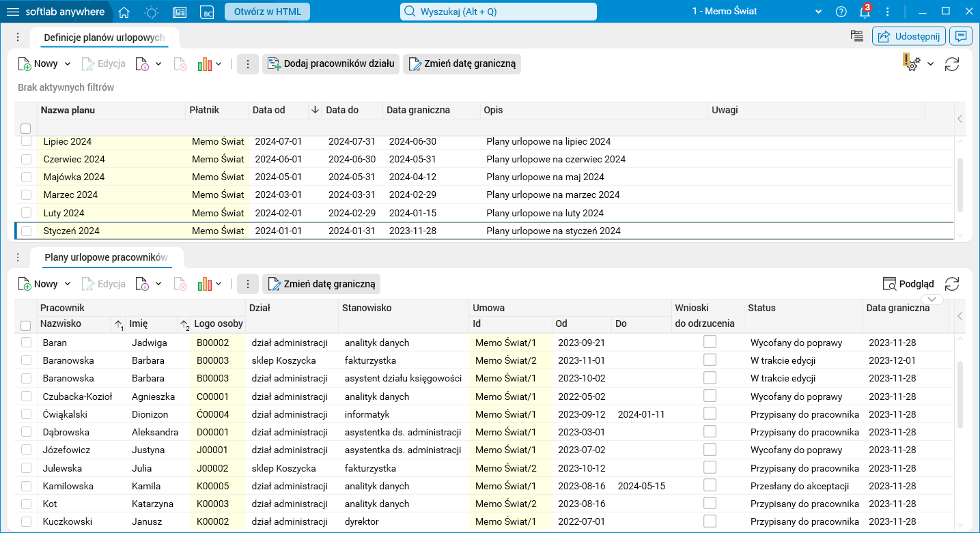The image size is (980, 533).
Task: Click the BC icon in title bar
Action: click(x=207, y=12)
